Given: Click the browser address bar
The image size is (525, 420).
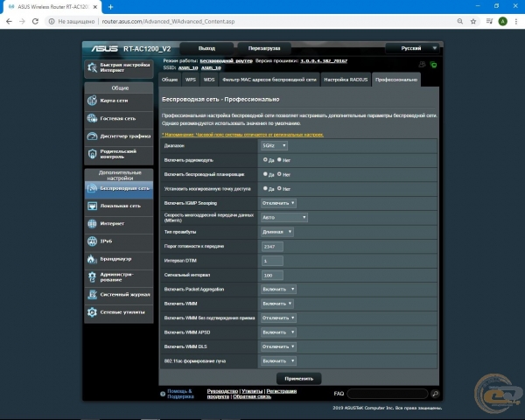Looking at the screenshot, I should click(253, 21).
